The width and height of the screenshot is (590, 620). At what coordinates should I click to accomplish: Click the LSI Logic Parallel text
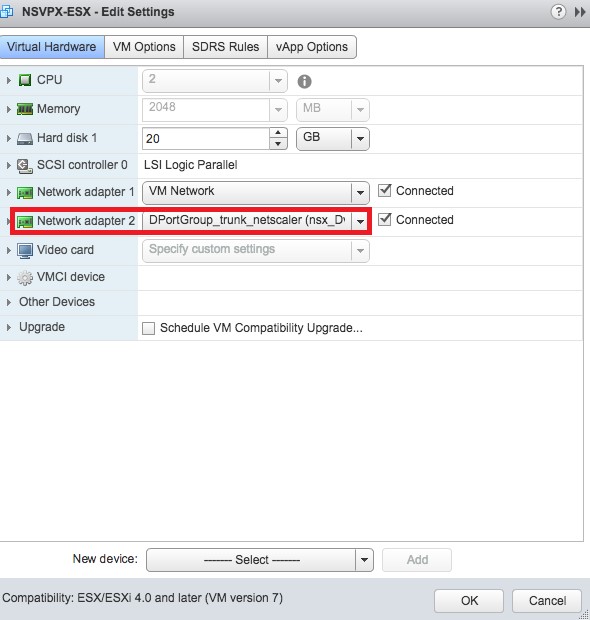(x=191, y=165)
